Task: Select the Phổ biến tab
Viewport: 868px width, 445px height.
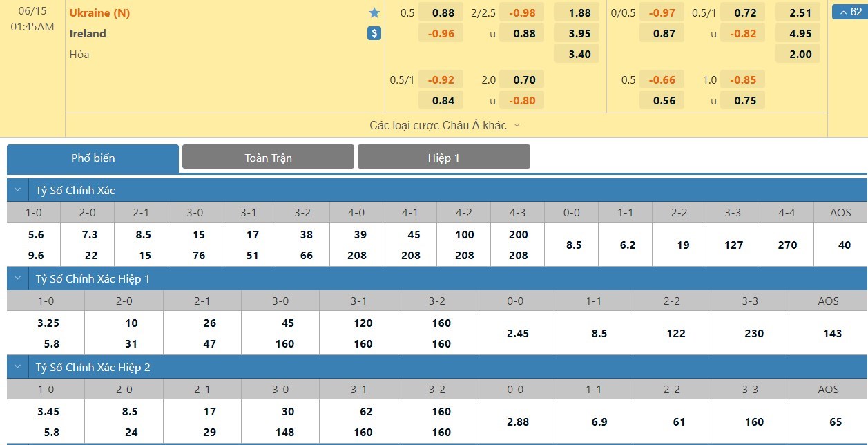Action: tap(93, 158)
